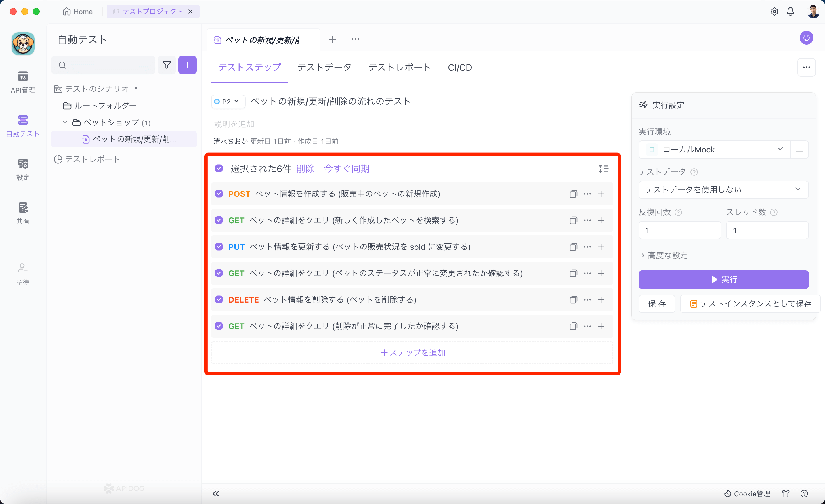The width and height of the screenshot is (825, 504).
Task: Open テストレポート in left tree
Action: (x=87, y=159)
